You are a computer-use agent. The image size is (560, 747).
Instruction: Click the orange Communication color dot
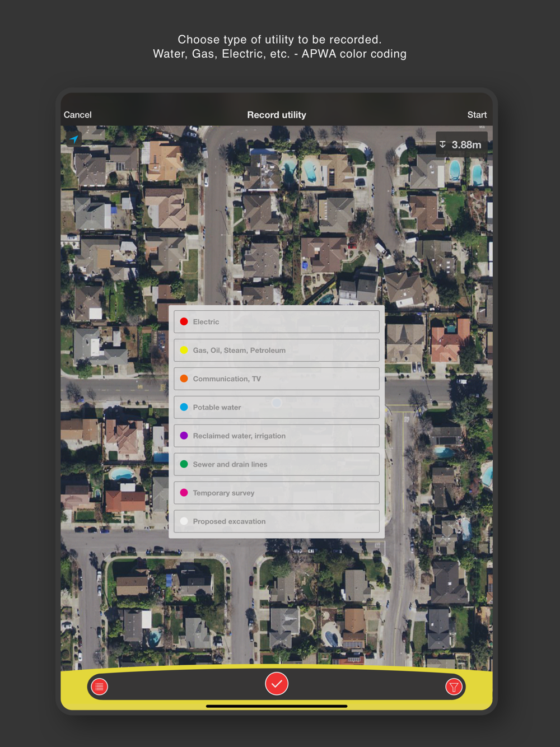pos(184,379)
